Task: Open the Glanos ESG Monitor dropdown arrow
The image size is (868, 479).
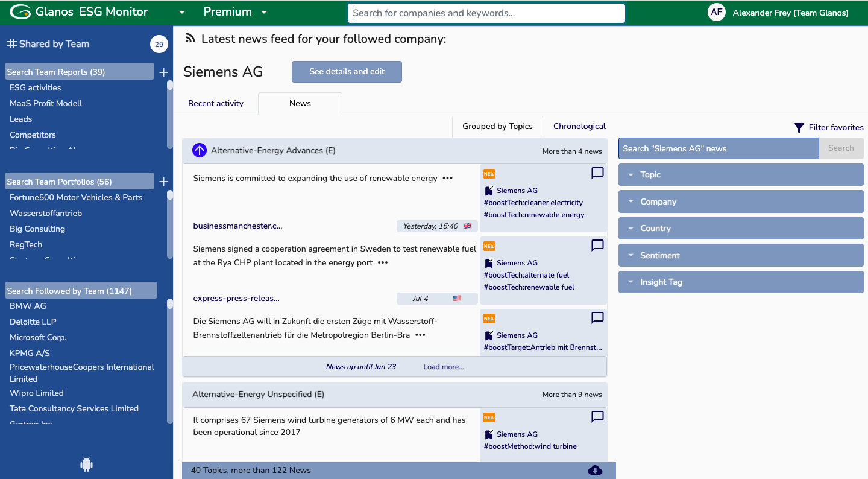Action: 182,13
